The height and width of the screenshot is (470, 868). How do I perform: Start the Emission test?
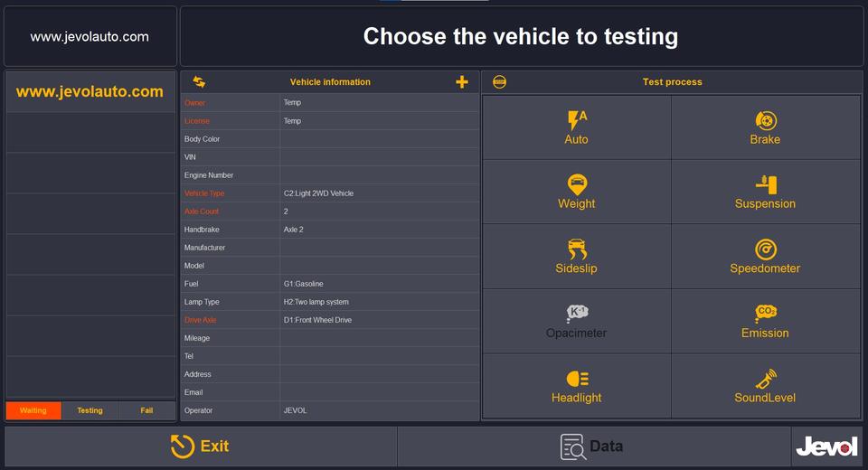pos(765,322)
